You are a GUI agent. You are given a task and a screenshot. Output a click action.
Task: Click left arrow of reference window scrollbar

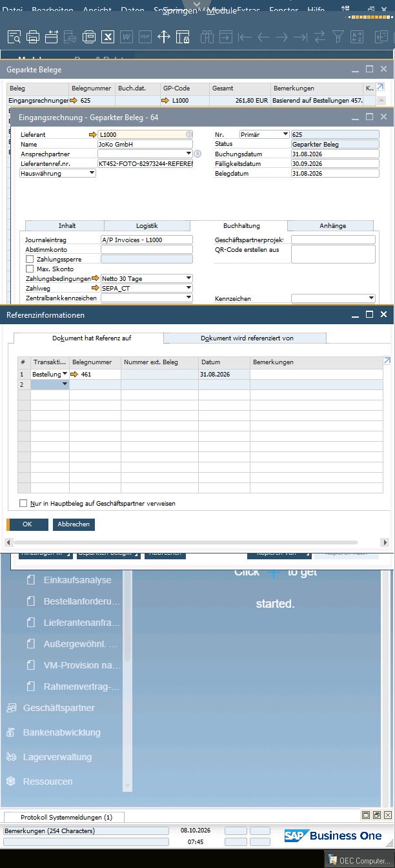click(8, 543)
